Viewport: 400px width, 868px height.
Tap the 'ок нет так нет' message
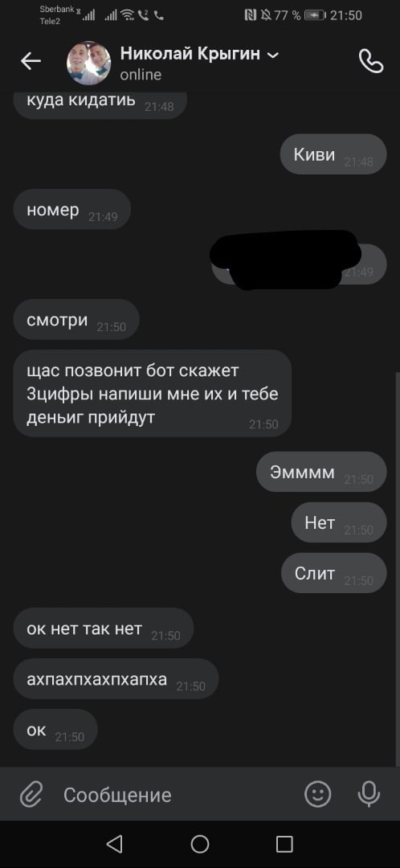[104, 628]
